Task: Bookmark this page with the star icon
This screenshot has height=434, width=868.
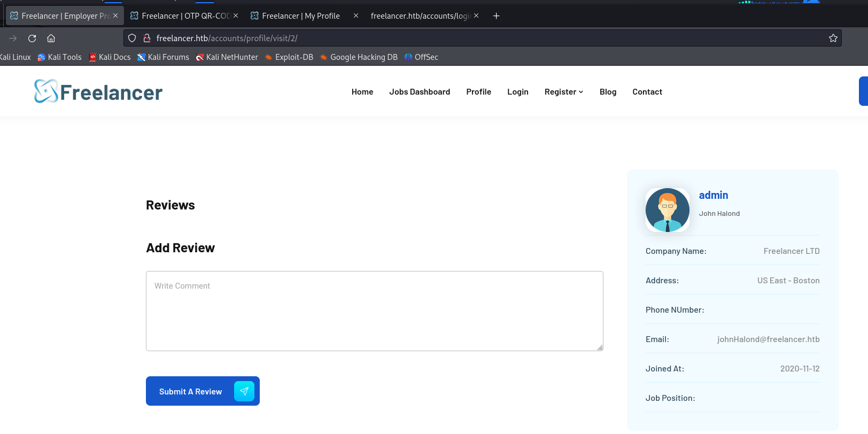Action: pos(833,38)
